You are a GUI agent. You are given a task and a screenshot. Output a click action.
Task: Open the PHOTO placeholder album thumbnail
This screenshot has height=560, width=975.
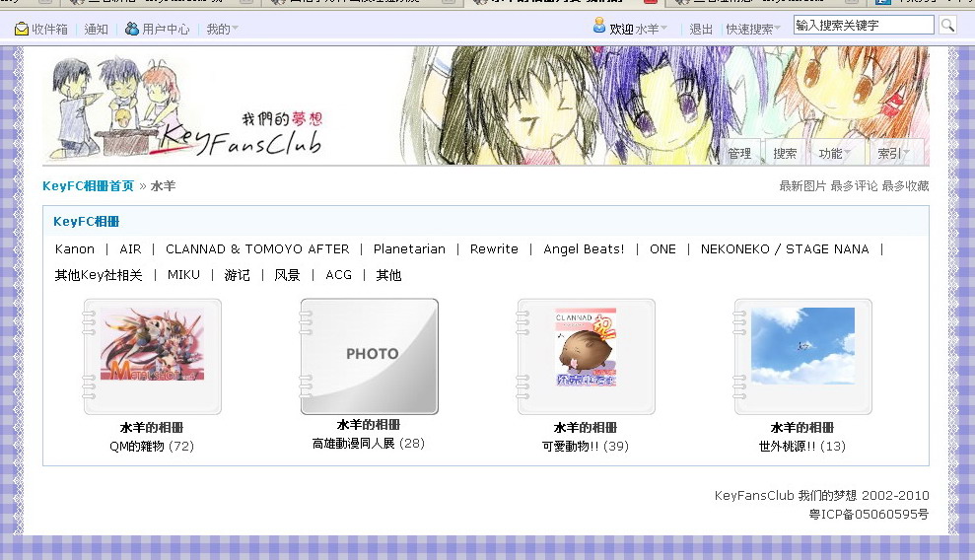tap(370, 356)
